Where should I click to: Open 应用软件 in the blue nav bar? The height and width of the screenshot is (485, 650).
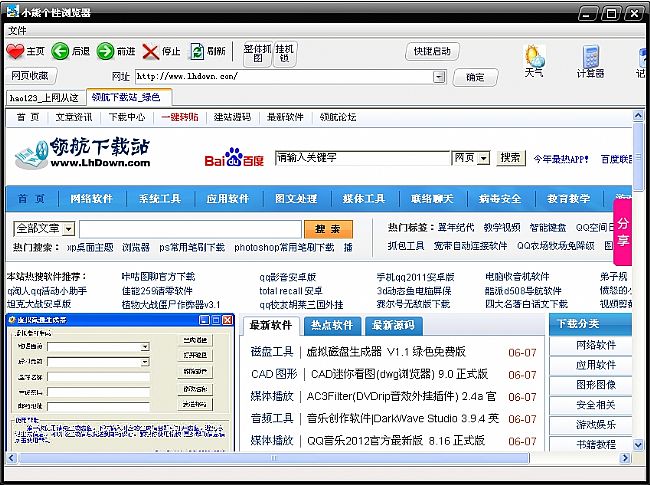click(228, 199)
